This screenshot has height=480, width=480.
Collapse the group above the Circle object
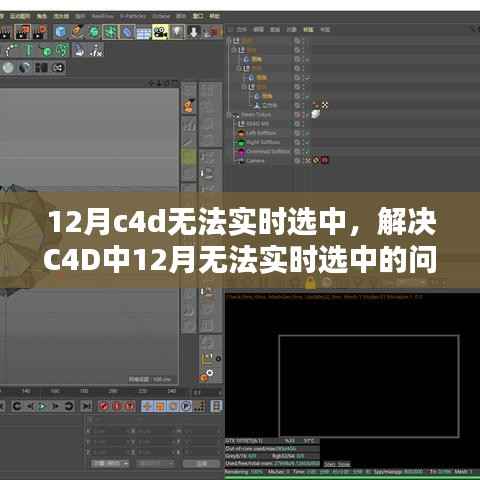(244, 87)
